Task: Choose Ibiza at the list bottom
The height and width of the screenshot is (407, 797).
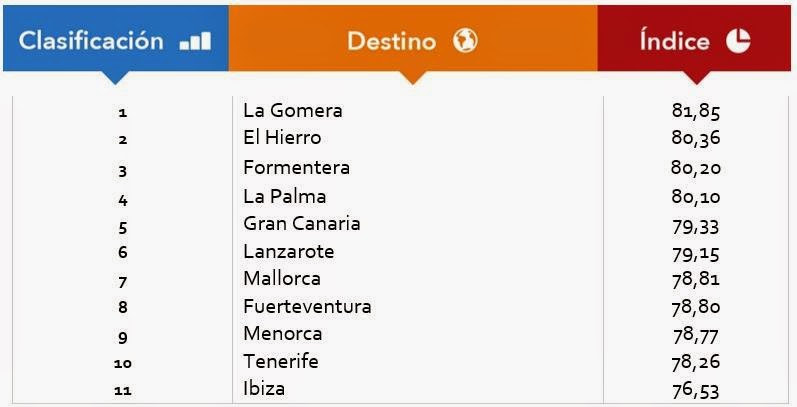Action: click(x=264, y=389)
